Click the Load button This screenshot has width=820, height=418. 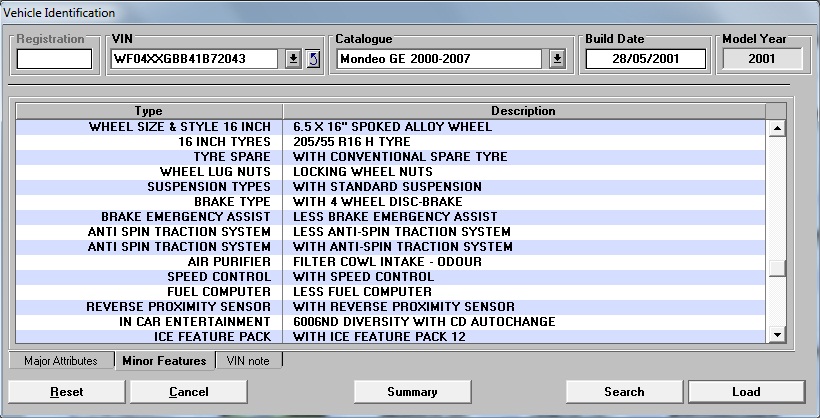click(746, 392)
